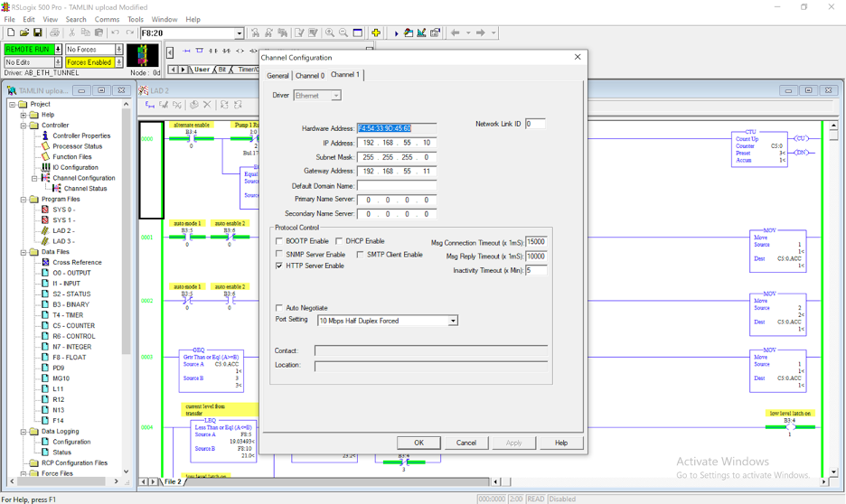Click the Default Domain Name field
Image resolution: width=846 pixels, height=504 pixels.
point(397,185)
